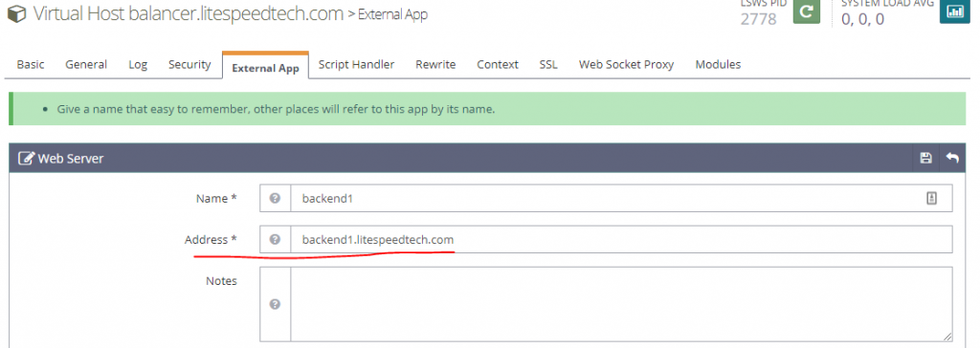Go to the Log tab
The image size is (980, 348).
coord(138,64)
